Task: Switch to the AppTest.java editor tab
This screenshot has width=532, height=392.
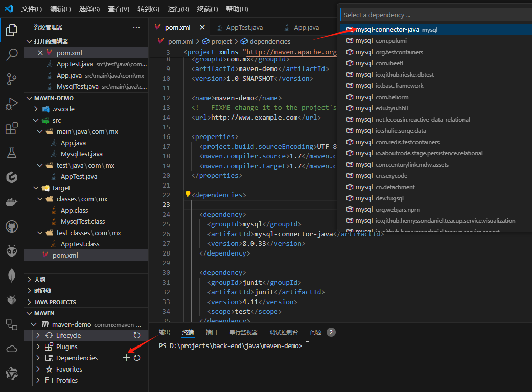Action: click(244, 28)
